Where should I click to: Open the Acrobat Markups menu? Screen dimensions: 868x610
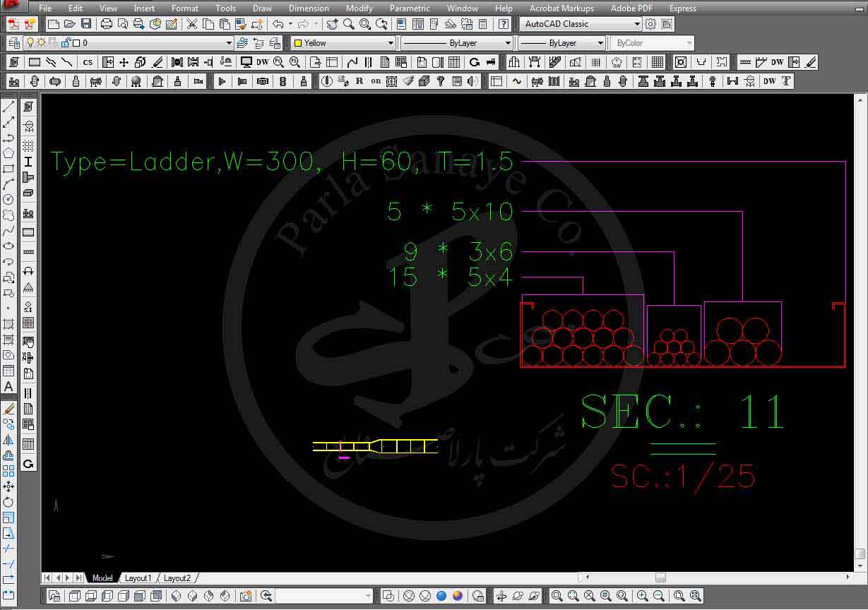click(561, 8)
